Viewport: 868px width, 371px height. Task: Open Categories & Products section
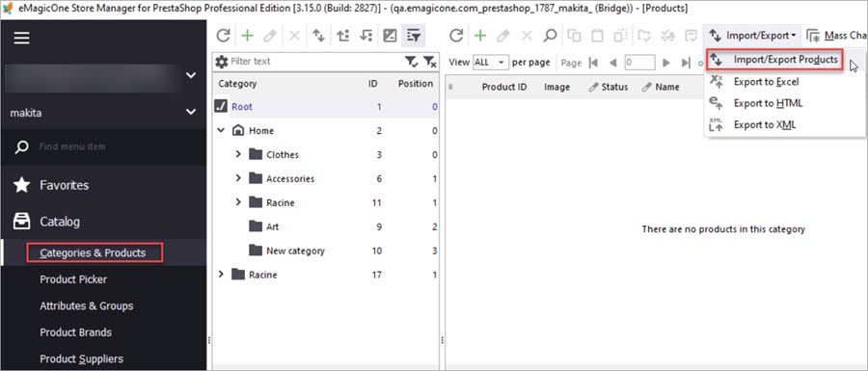tap(93, 252)
